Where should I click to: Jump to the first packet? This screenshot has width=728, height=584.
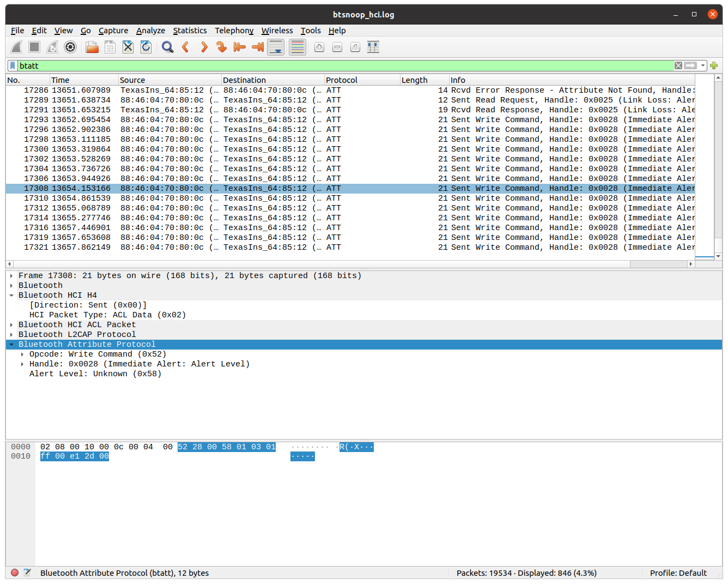coord(239,47)
